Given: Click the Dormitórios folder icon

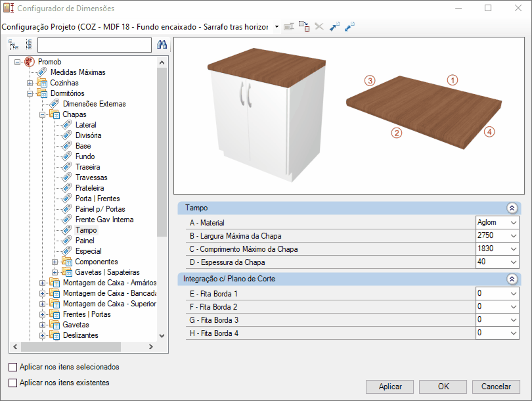Looking at the screenshot, I should click(42, 93).
